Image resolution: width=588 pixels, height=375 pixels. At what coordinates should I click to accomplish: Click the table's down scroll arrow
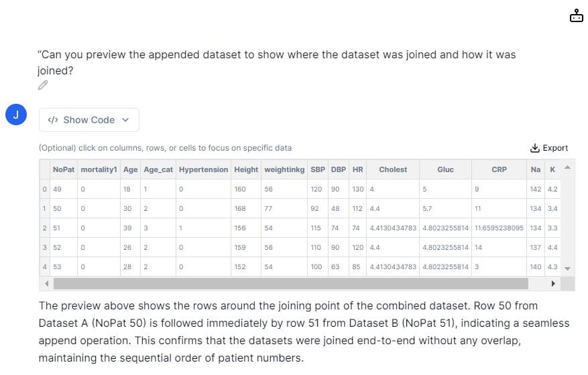pyautogui.click(x=567, y=269)
